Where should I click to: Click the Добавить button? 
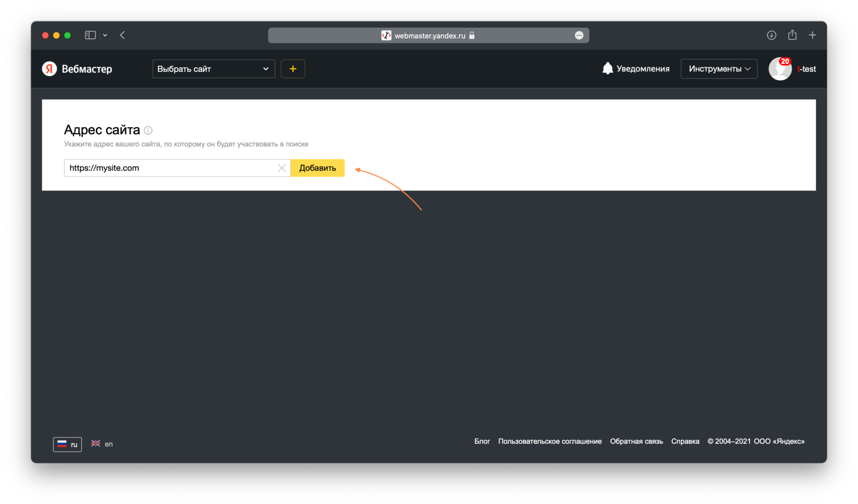(318, 168)
